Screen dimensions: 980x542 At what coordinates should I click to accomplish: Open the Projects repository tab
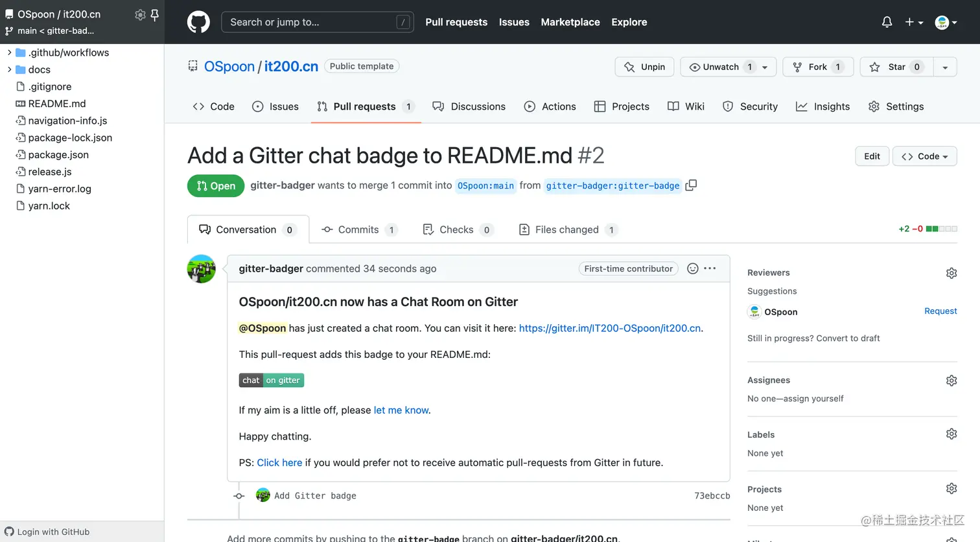coord(622,106)
